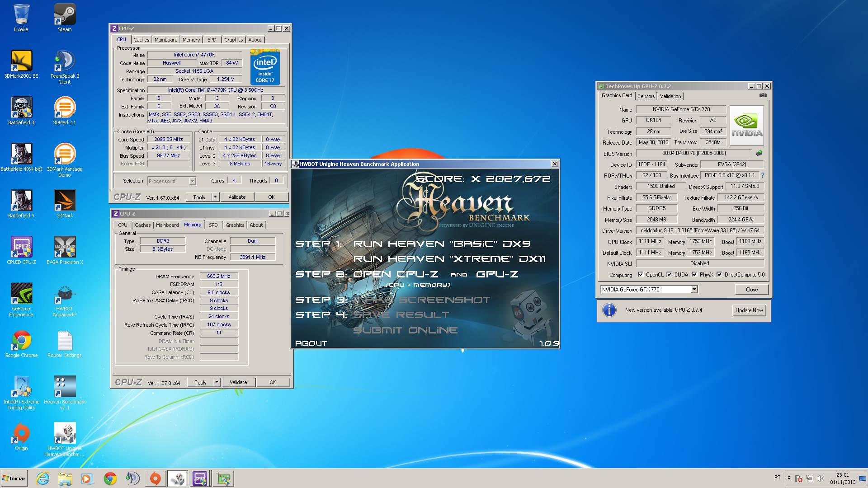Click Tools button in top CPU-Z window
The width and height of the screenshot is (868, 488).
199,197
